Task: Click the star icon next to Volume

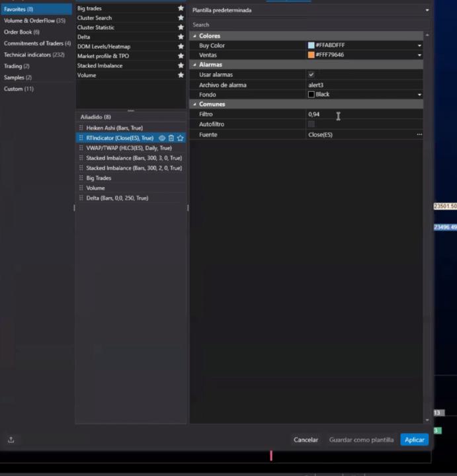Action: coord(181,75)
